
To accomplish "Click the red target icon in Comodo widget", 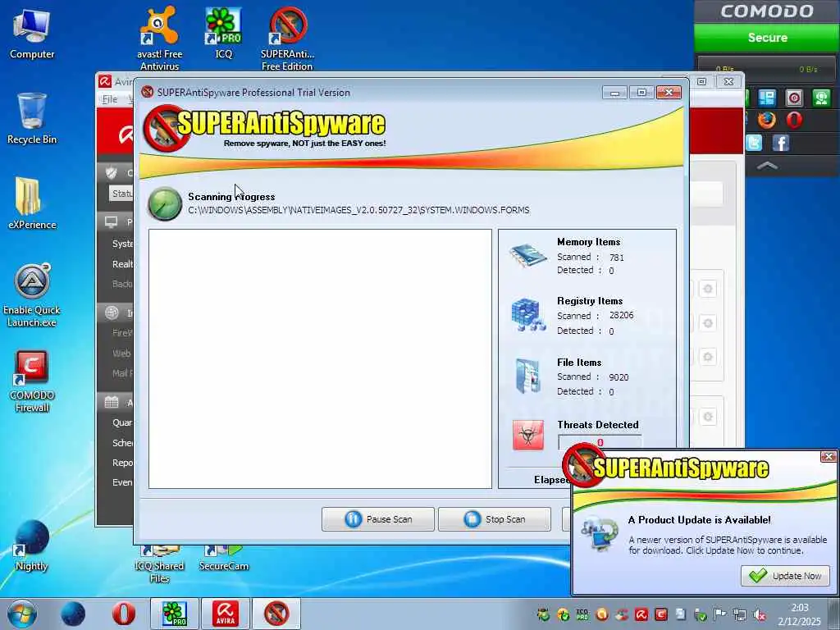I will tap(794, 98).
